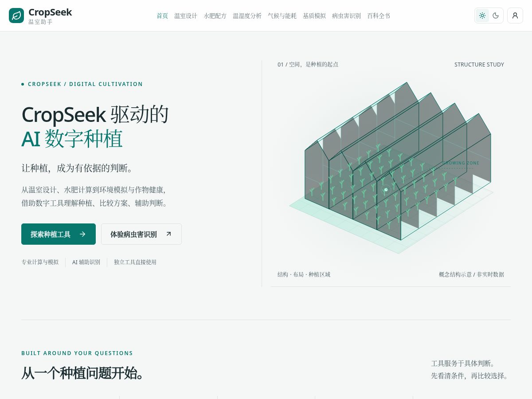Click the 工具服务于具体判断 text
The height and width of the screenshot is (399, 532).
(x=463, y=364)
